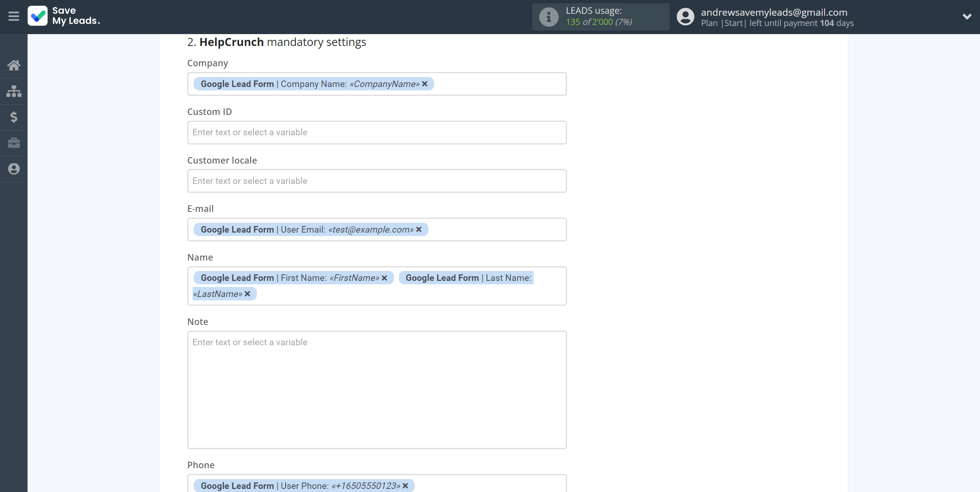980x492 pixels.
Task: Open the hamburger menu icon top-left
Action: click(x=14, y=16)
